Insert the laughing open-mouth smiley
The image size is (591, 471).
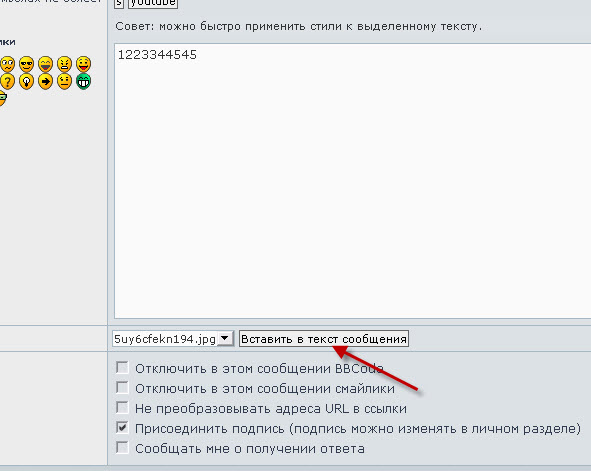pyautogui.click(x=46, y=64)
